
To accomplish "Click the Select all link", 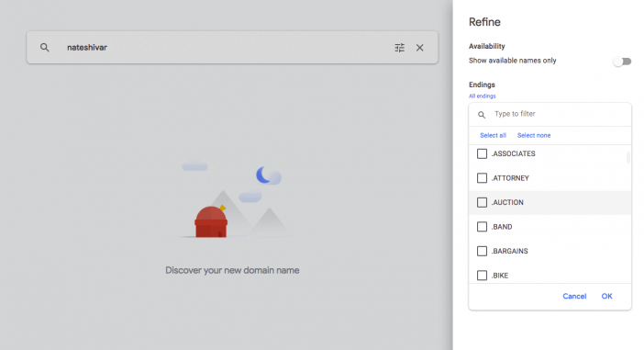I will pyautogui.click(x=493, y=135).
